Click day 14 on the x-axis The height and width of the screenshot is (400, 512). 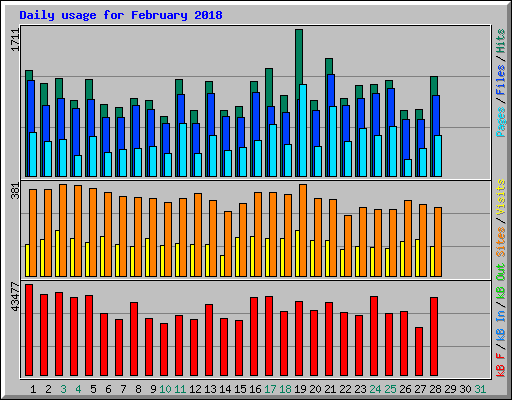click(225, 389)
